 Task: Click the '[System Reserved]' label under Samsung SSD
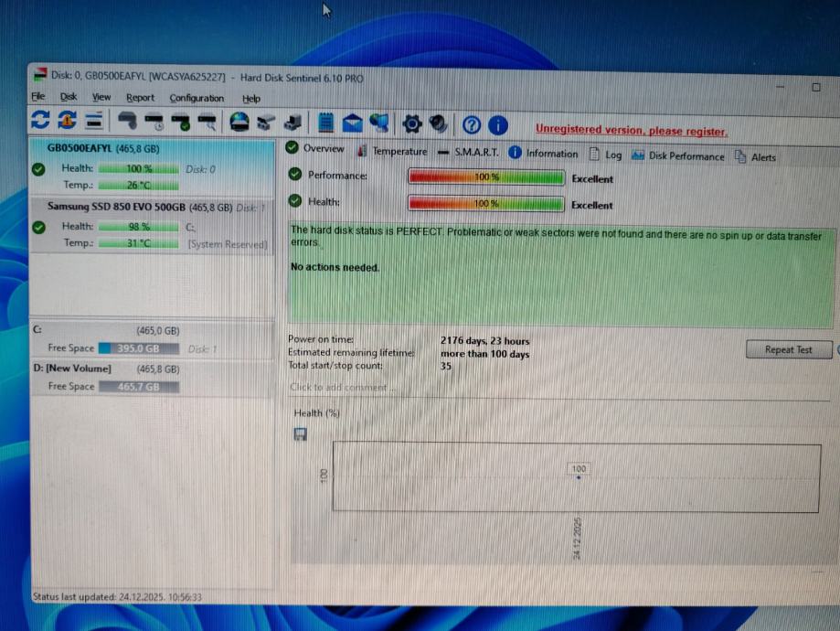tap(228, 244)
